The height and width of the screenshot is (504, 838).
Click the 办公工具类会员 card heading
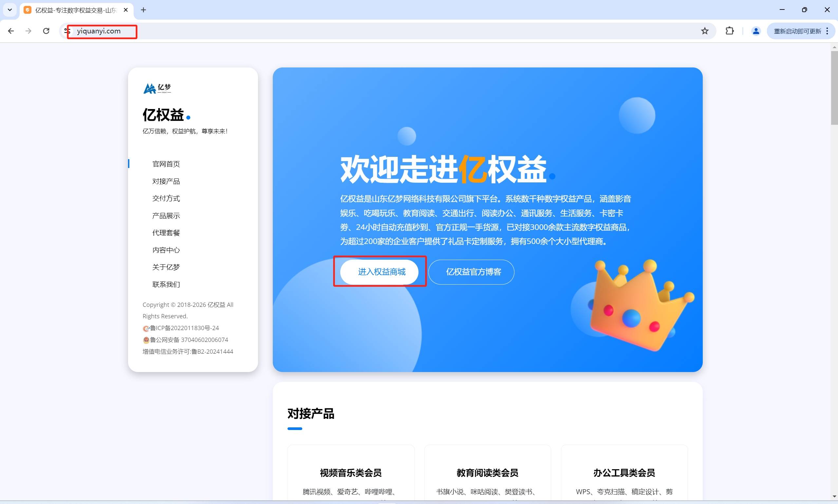click(624, 473)
